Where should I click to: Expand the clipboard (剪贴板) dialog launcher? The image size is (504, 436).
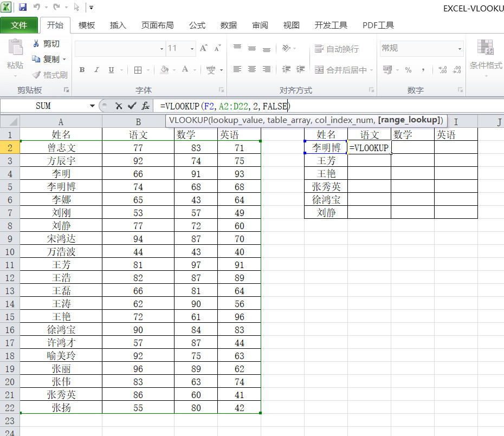67,90
